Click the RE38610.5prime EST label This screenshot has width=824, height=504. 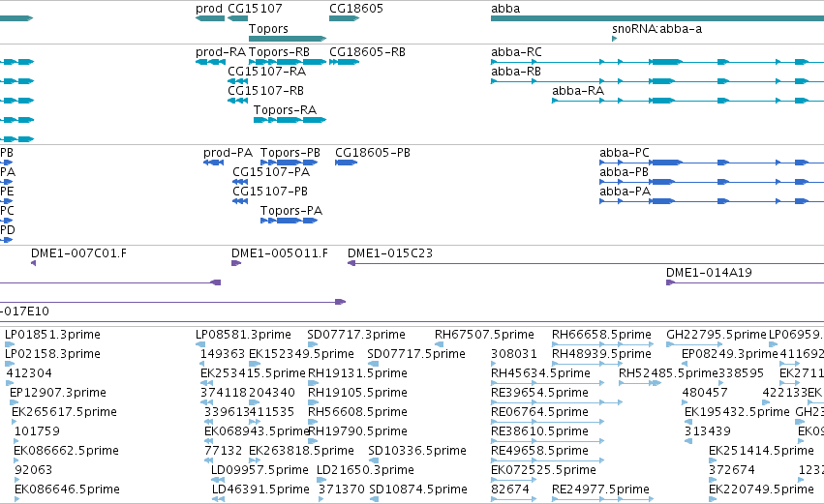[x=539, y=431]
